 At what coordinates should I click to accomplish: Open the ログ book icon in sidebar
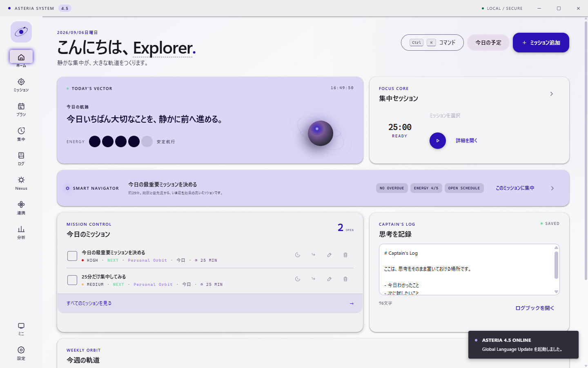21,155
